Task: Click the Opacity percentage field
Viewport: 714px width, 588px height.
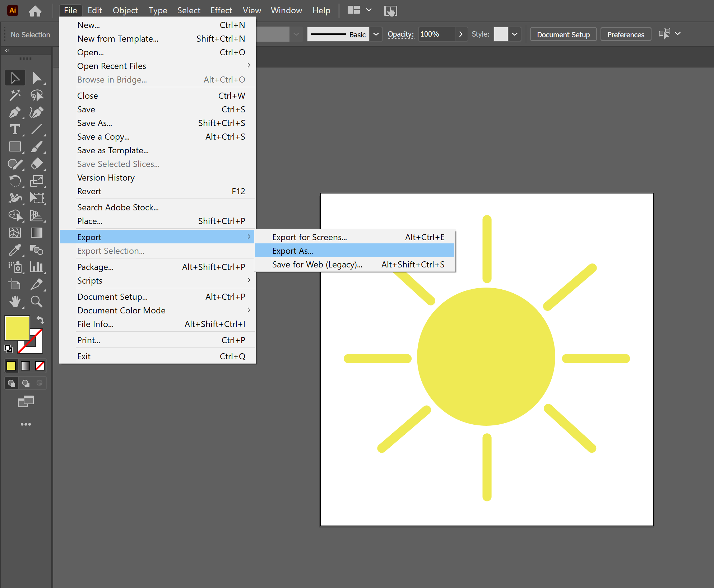Action: [x=436, y=34]
